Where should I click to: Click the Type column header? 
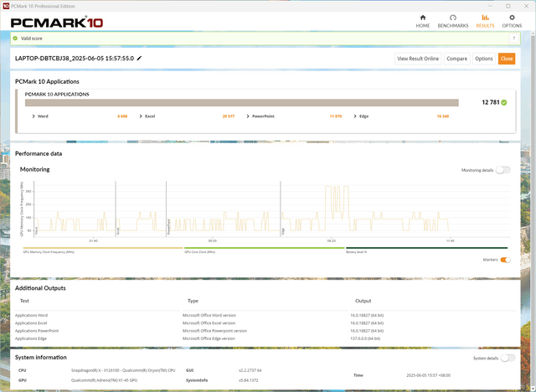[193, 301]
